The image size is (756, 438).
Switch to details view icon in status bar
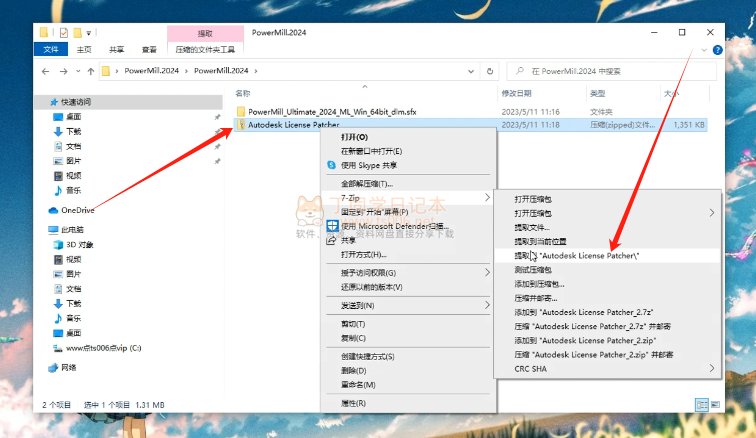pos(702,405)
